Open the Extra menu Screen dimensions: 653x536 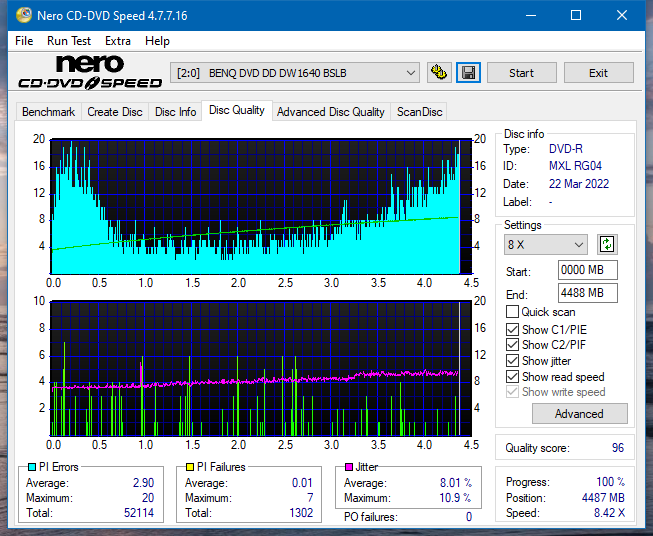[118, 41]
